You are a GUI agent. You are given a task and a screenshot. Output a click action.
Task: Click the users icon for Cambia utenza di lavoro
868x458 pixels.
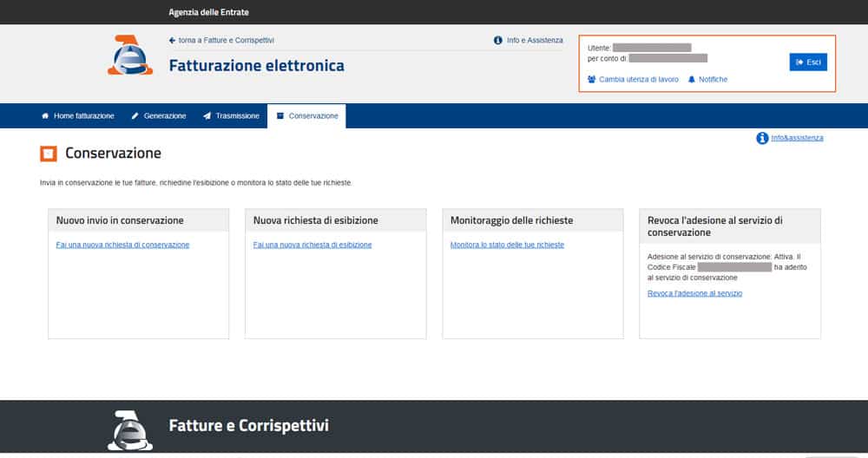click(592, 80)
